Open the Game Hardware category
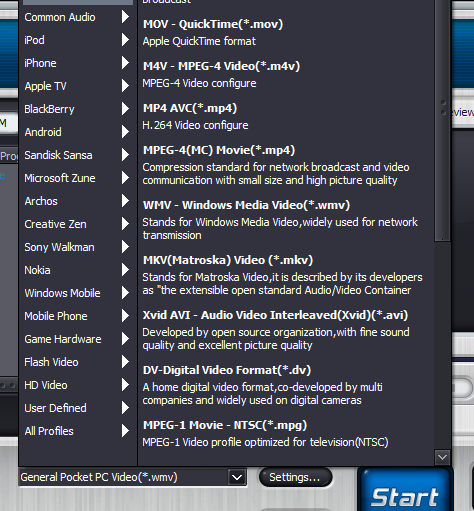Screen dimensions: 474x511 pos(78,339)
